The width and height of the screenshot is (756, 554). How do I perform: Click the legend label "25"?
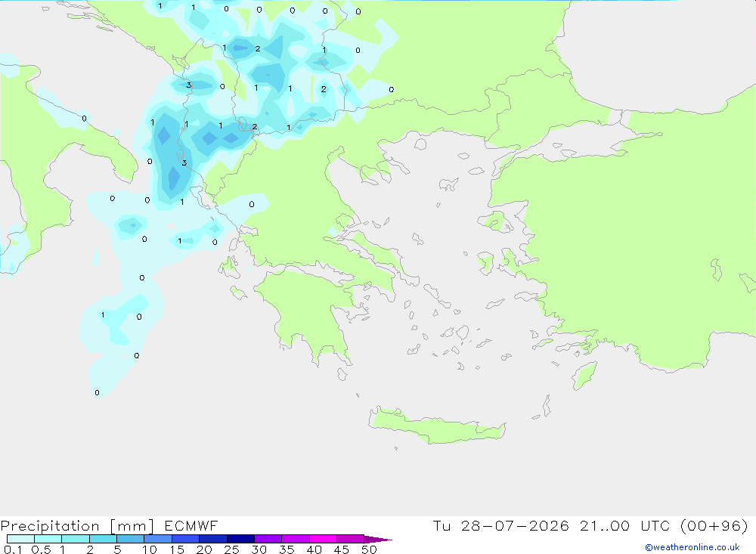point(232,549)
